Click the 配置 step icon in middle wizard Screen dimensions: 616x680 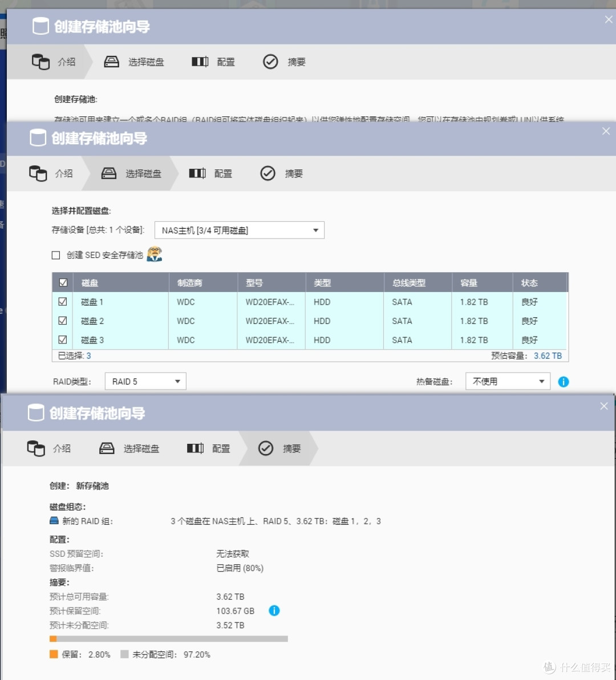click(197, 173)
